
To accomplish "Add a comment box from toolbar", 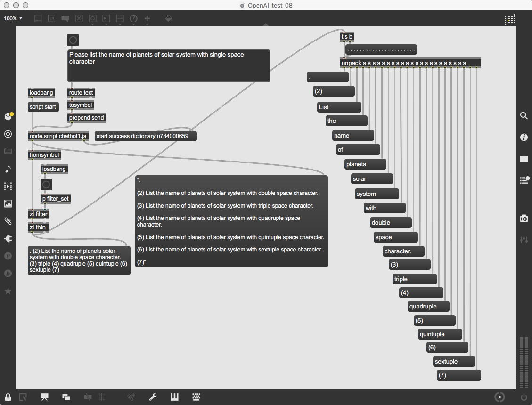I will (x=65, y=18).
